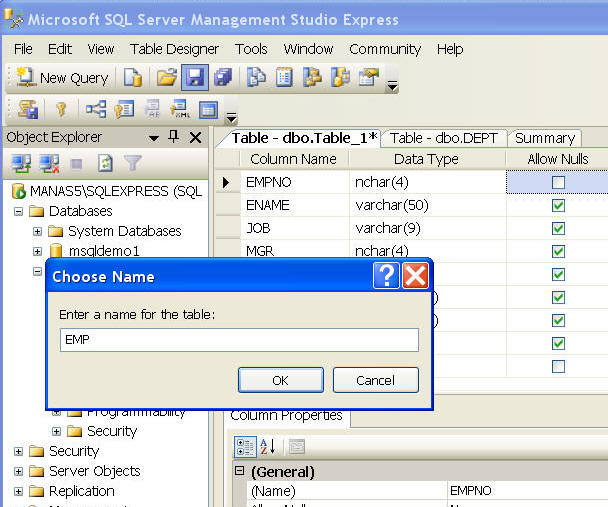Open the Object Explorer window position dropdown
608x507 pixels.
click(154, 138)
